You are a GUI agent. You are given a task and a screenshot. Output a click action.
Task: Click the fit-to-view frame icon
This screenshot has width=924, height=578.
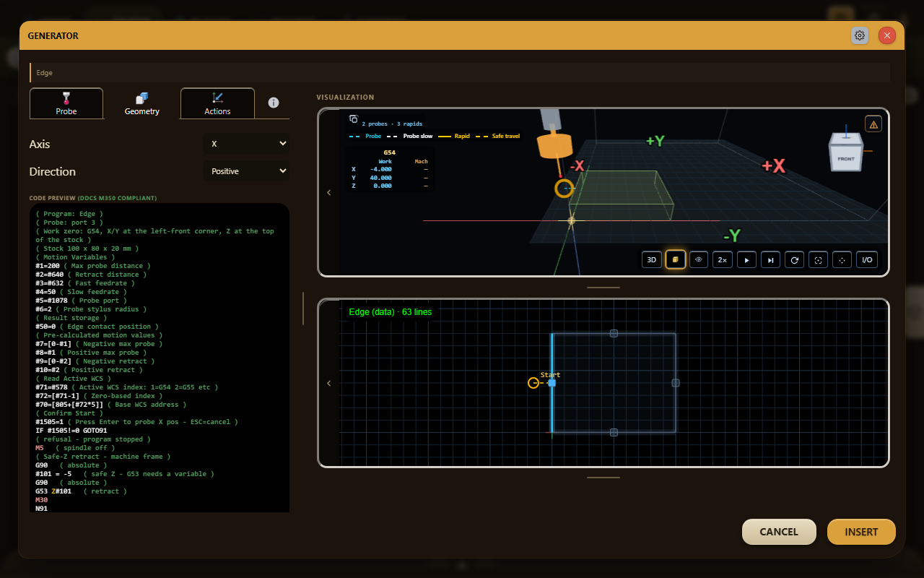818,259
